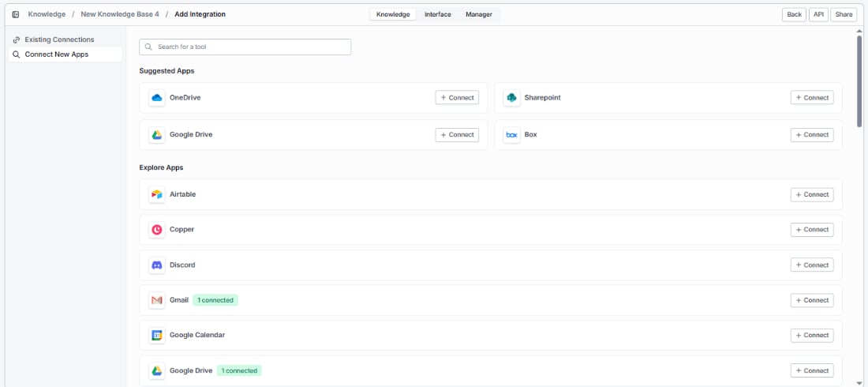
Task: Connect the suggested Google Drive app
Action: pyautogui.click(x=457, y=135)
